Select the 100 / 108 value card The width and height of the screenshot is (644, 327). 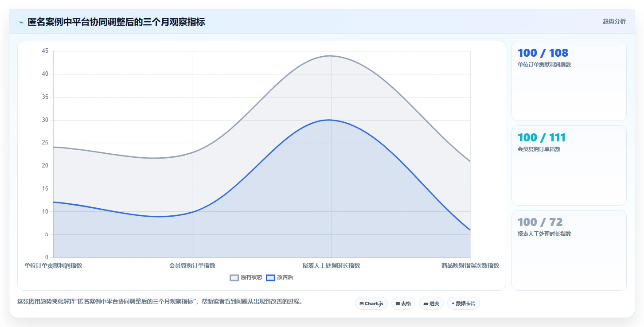pos(569,81)
